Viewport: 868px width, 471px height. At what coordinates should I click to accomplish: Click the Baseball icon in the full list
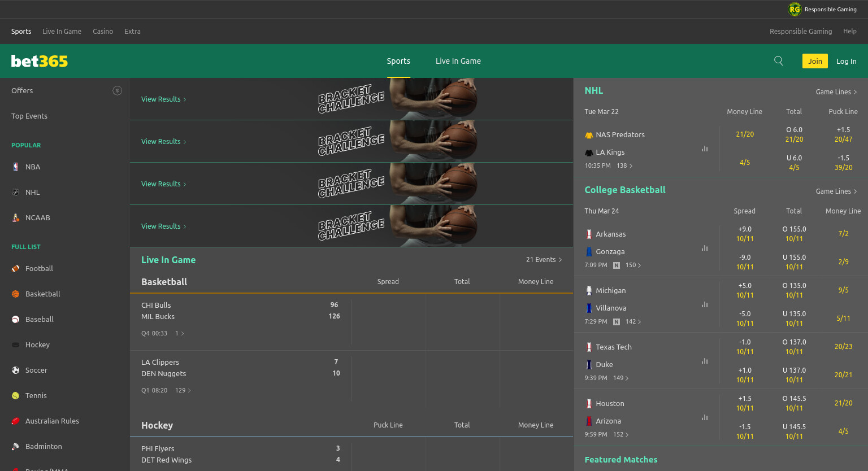[15, 320]
